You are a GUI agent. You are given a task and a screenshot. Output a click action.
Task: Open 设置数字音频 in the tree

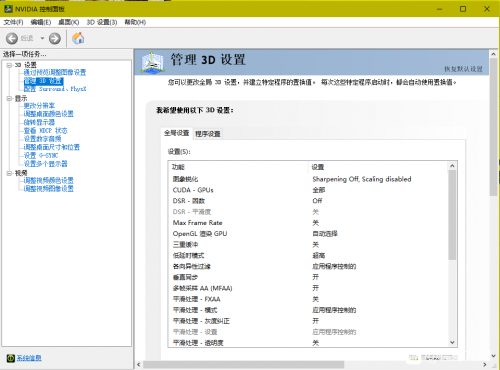42,139
